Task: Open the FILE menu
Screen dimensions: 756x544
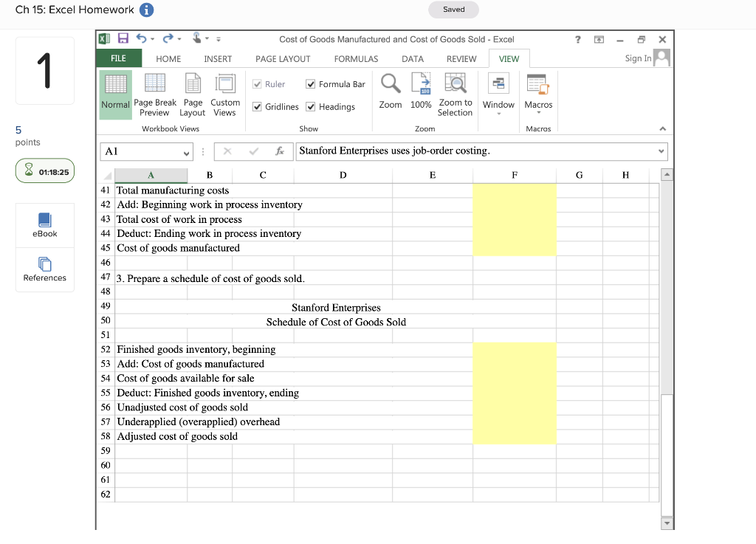Action: pyautogui.click(x=118, y=58)
